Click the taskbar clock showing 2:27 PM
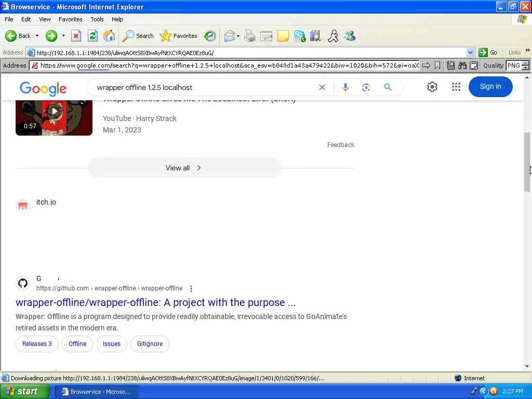 (x=513, y=392)
